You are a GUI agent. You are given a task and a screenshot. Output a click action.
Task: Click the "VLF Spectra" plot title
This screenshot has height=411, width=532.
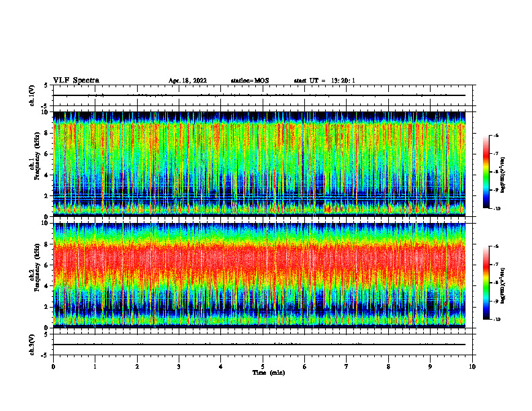pos(76,81)
